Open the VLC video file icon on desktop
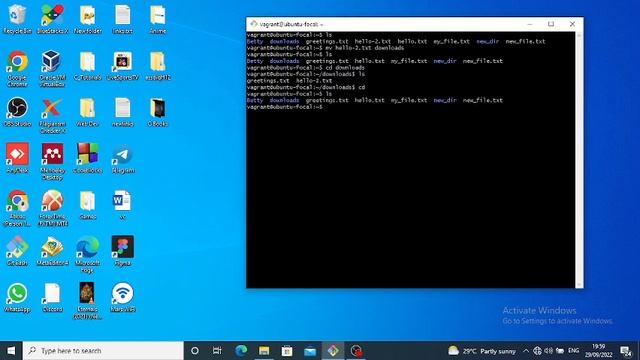The image size is (640, 360). click(87, 300)
